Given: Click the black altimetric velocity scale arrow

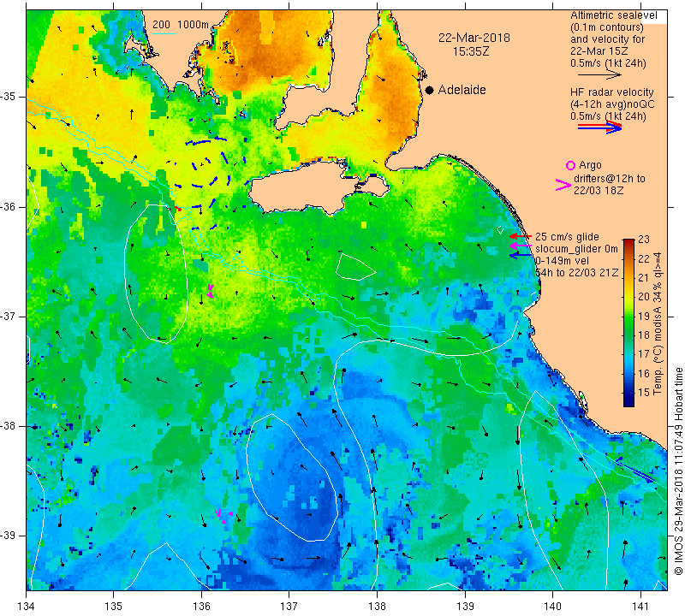Looking at the screenshot, I should click(599, 75).
